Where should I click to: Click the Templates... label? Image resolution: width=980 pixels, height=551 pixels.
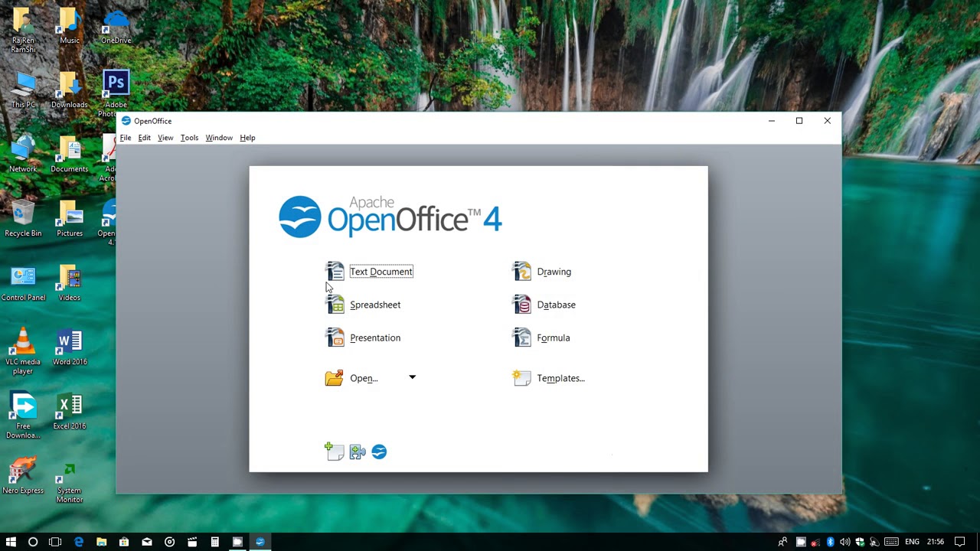tap(561, 378)
